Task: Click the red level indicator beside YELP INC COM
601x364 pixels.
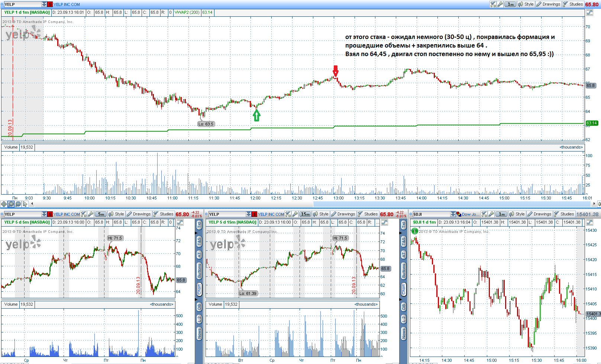Action: pos(50,4)
